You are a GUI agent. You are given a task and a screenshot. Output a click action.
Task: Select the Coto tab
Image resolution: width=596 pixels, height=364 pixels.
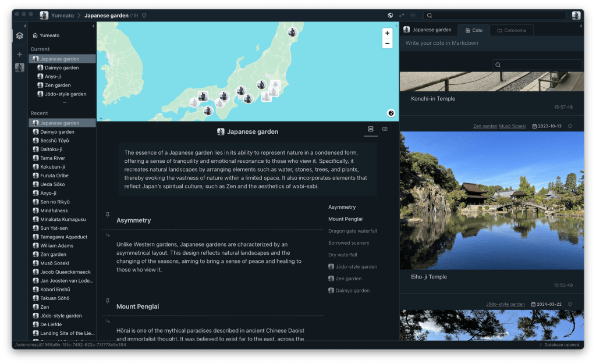coord(474,30)
